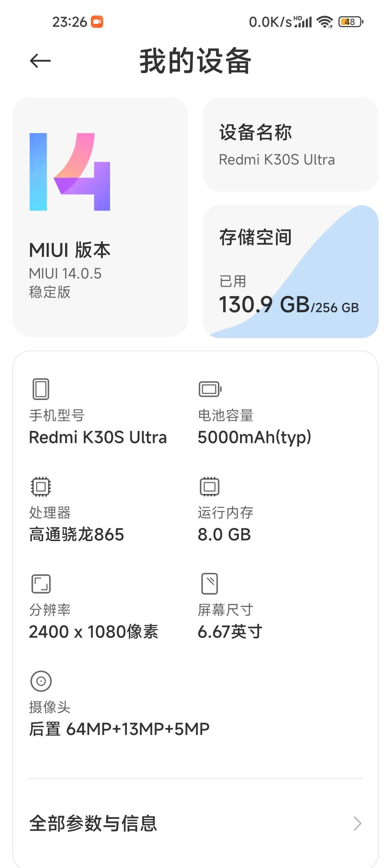This screenshot has width=391, height=868.
Task: Tap the back arrow icon
Action: coord(40,61)
